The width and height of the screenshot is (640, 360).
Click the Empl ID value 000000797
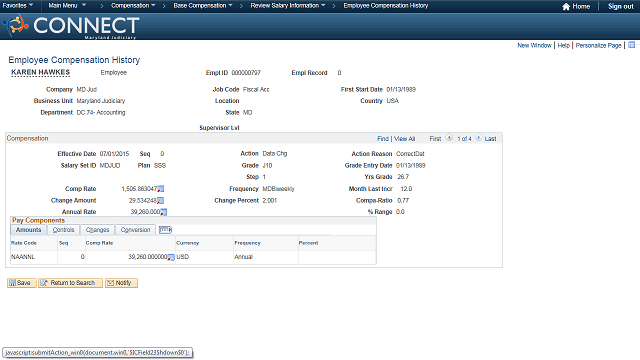[246, 73]
